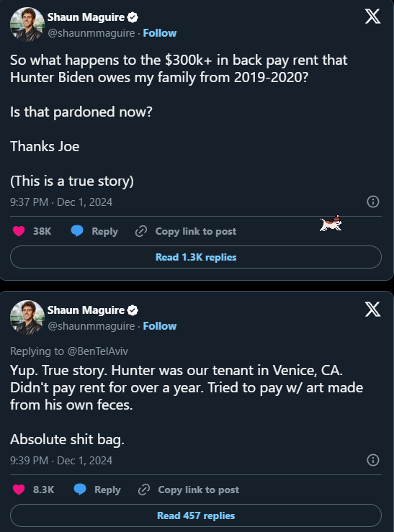The width and height of the screenshot is (394, 532).
Task: Open the X logo on the first tweet
Action: coord(372,17)
